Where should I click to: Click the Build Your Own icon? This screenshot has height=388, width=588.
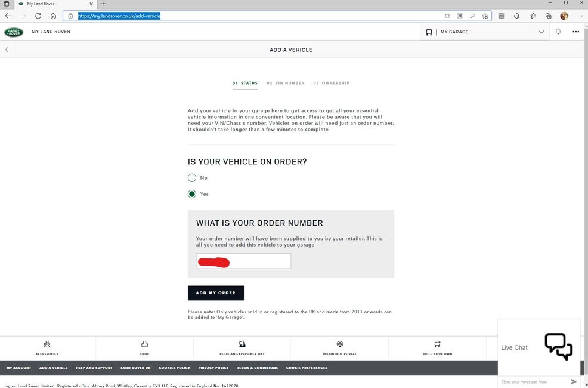[437, 344]
